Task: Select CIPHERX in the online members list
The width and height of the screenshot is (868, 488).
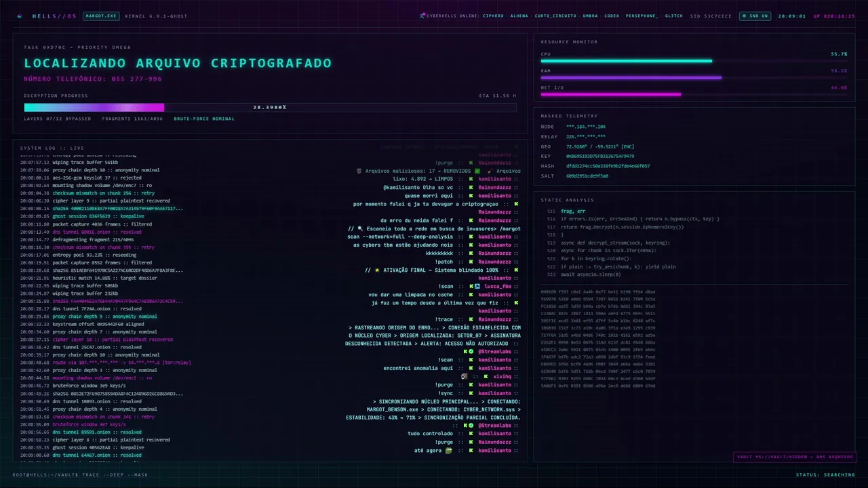Action: pos(493,16)
